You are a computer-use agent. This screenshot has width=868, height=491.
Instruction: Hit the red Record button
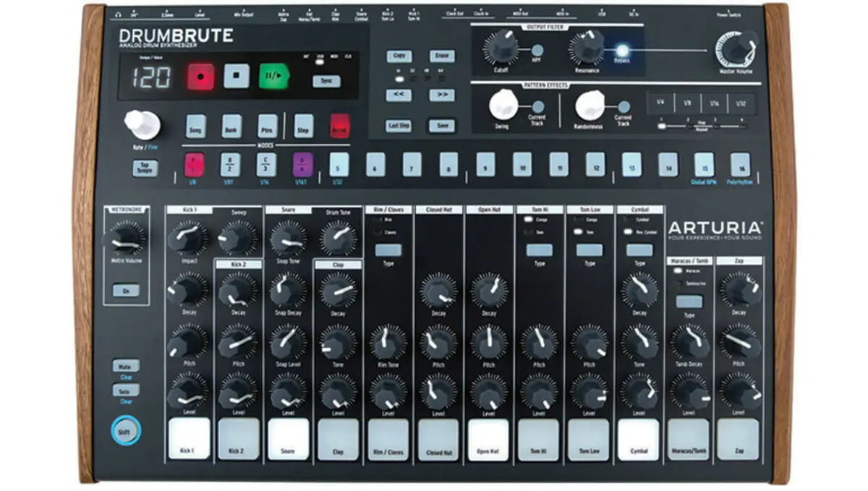pyautogui.click(x=201, y=75)
